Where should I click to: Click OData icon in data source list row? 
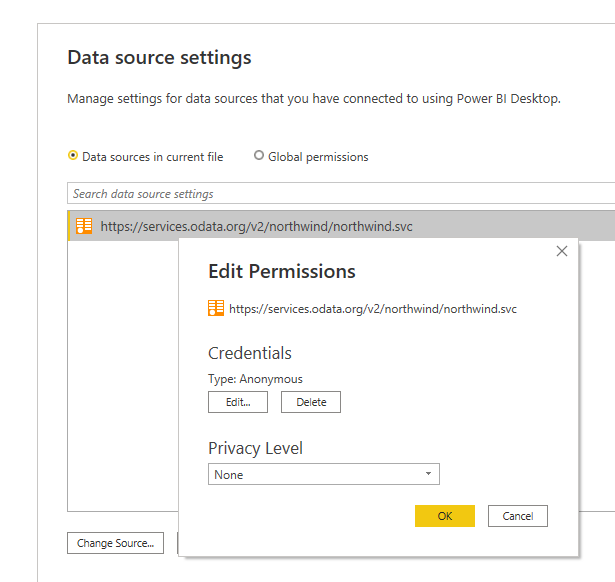click(x=84, y=226)
